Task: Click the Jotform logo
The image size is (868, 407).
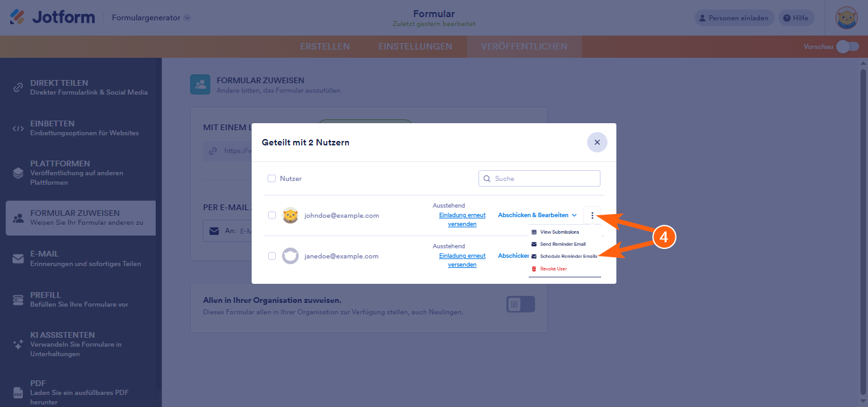Action: point(53,18)
